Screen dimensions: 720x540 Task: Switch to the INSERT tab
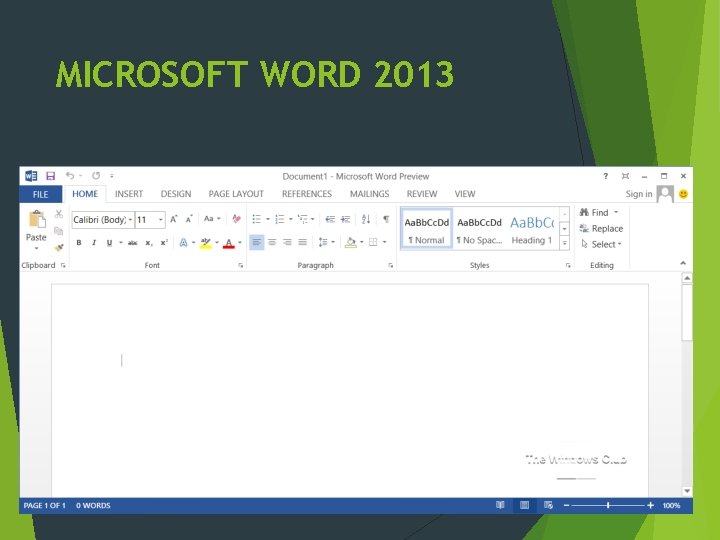(x=129, y=194)
